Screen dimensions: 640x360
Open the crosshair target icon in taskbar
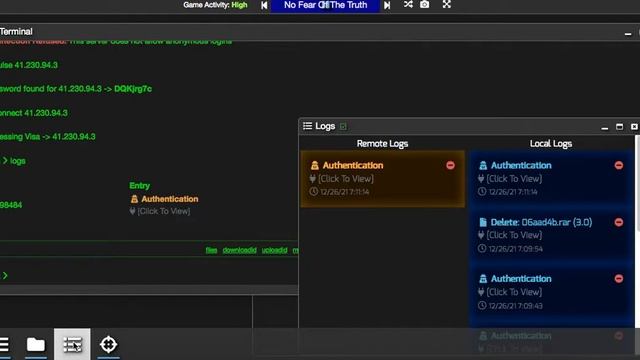109,344
